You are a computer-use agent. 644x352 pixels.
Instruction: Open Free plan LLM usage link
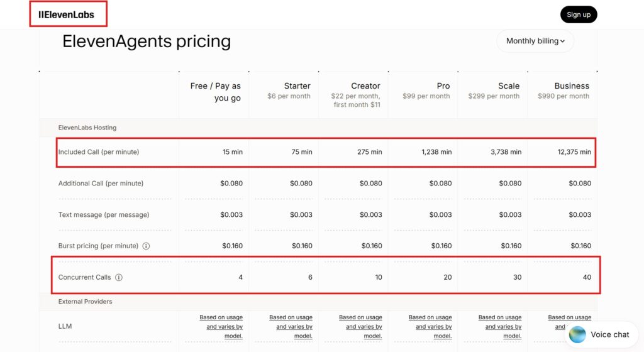221,327
